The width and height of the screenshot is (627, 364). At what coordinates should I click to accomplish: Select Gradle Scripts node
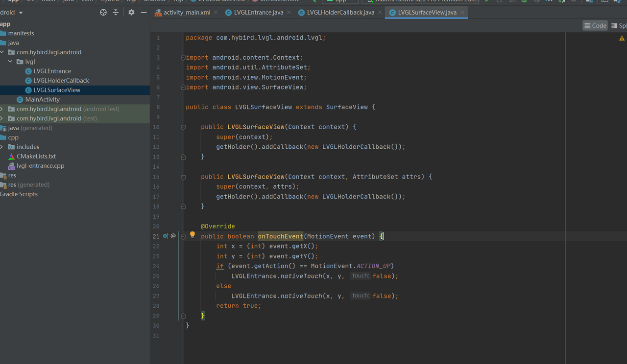pyautogui.click(x=19, y=194)
